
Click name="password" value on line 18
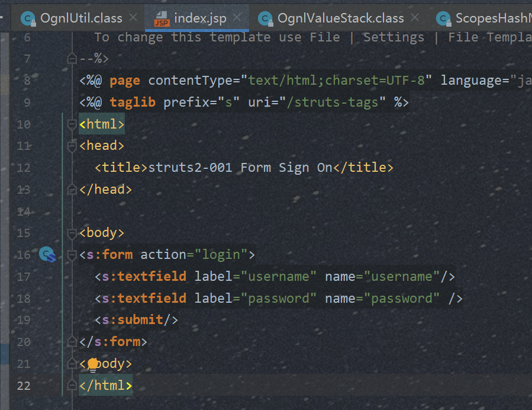click(402, 299)
